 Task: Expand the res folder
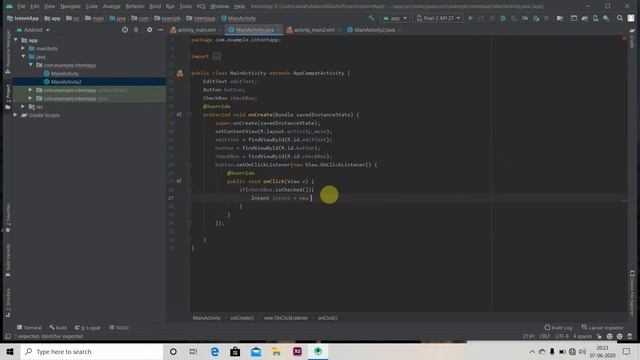(23, 107)
